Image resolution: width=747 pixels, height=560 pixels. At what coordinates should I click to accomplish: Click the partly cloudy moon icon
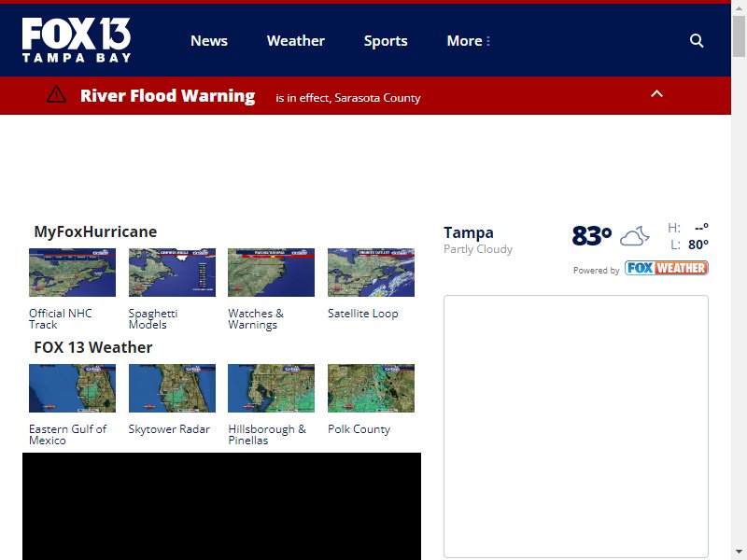point(635,236)
